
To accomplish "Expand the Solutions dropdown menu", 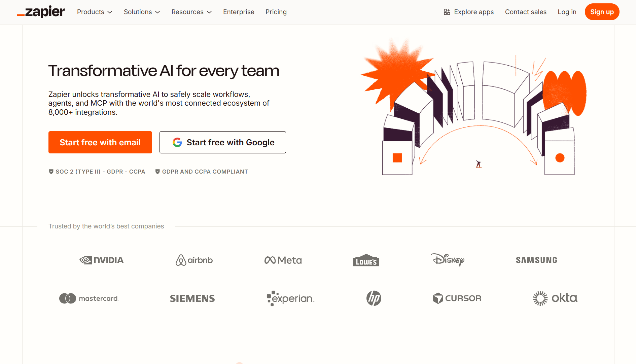I will click(x=142, y=12).
